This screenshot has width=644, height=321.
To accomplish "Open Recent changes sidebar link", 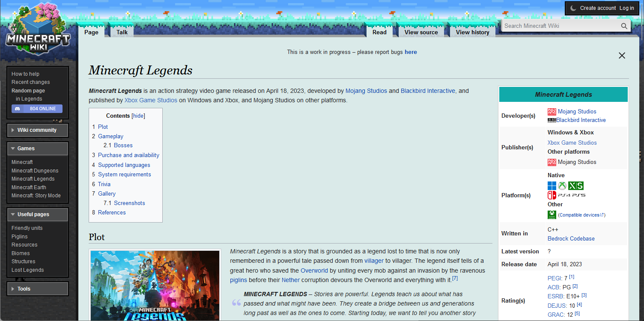I will tap(31, 82).
